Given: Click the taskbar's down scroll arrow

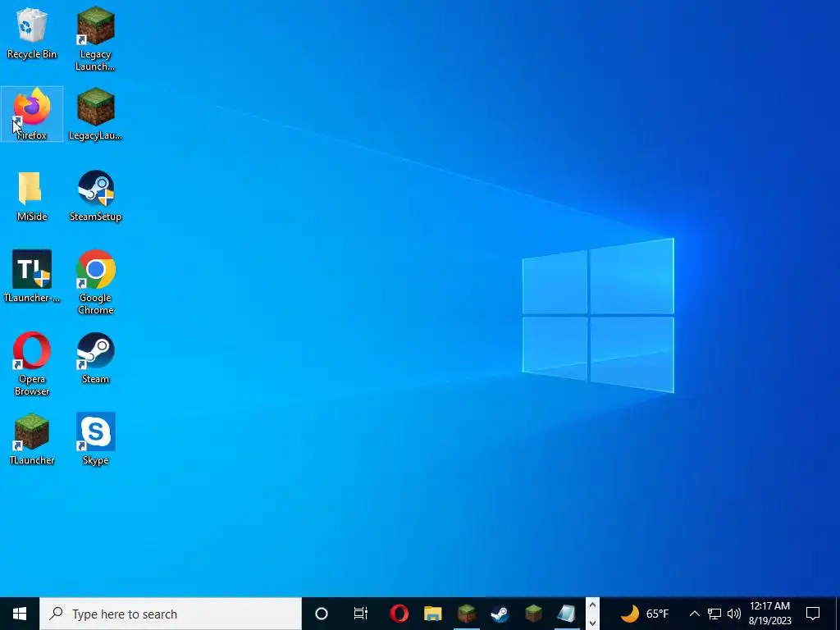Looking at the screenshot, I should tap(592, 623).
